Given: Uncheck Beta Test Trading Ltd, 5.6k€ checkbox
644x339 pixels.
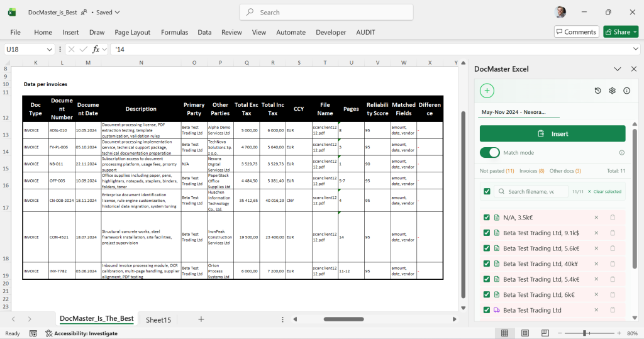Looking at the screenshot, I should [x=487, y=248].
